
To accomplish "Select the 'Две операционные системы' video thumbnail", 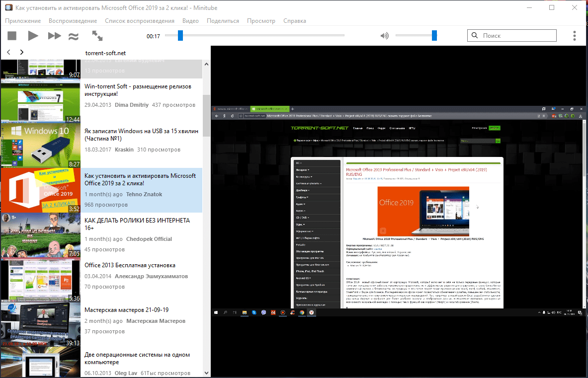I will click(x=40, y=362).
